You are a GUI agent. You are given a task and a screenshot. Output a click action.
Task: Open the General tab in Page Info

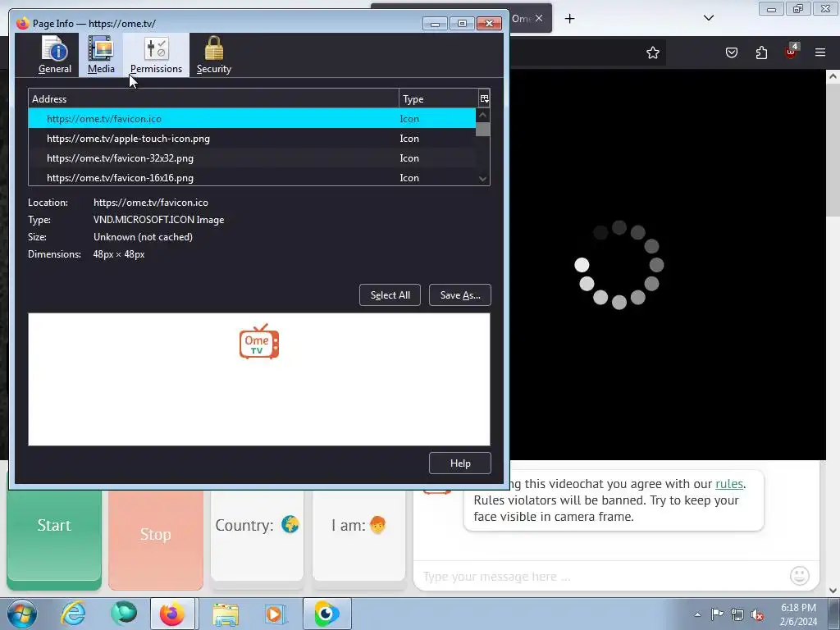[55, 55]
